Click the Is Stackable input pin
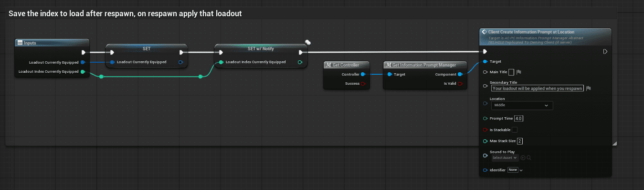Screen dimensions: 644x190 [x=486, y=130]
